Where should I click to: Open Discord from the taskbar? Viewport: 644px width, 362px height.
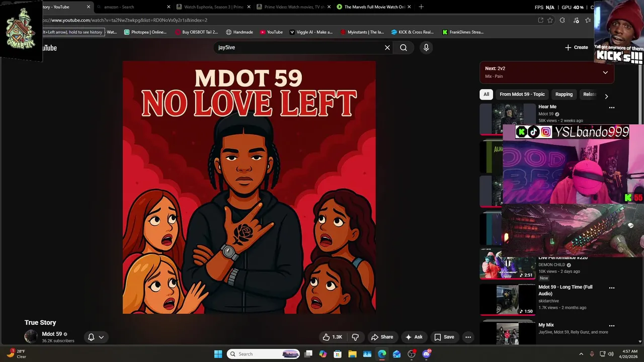[427, 354]
